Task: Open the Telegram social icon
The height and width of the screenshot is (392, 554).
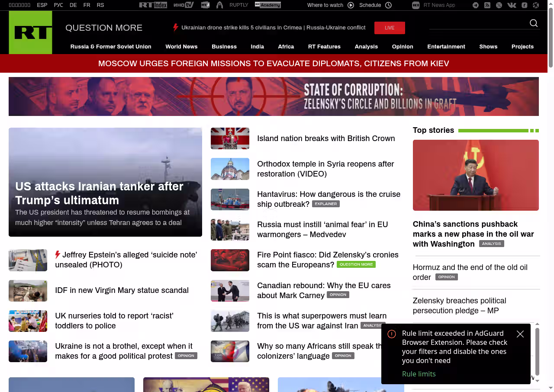Action: 476,5
